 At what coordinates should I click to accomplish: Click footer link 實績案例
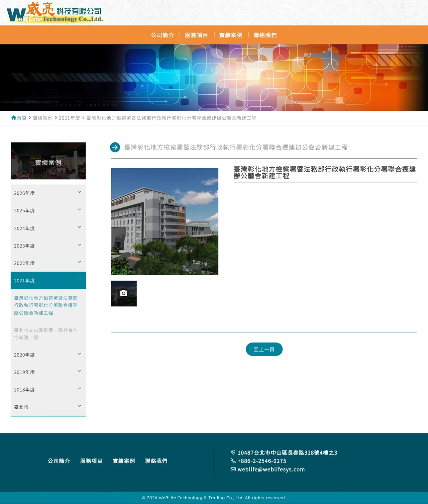(x=124, y=461)
